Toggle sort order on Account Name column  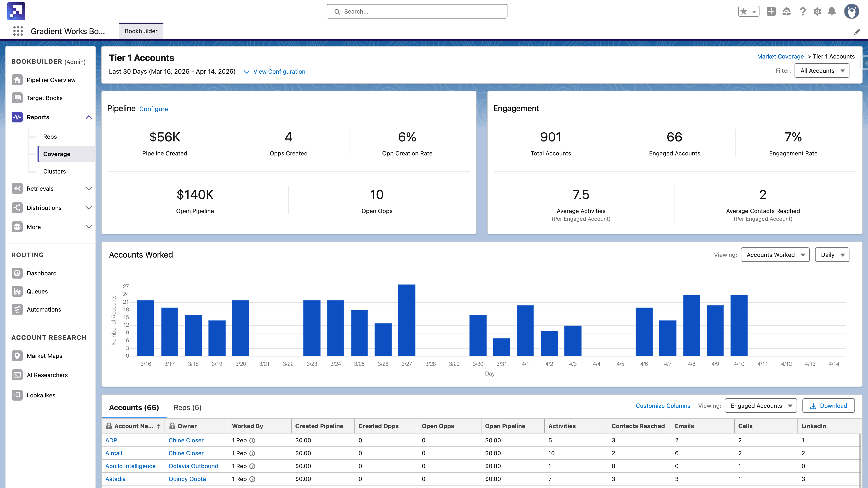159,426
